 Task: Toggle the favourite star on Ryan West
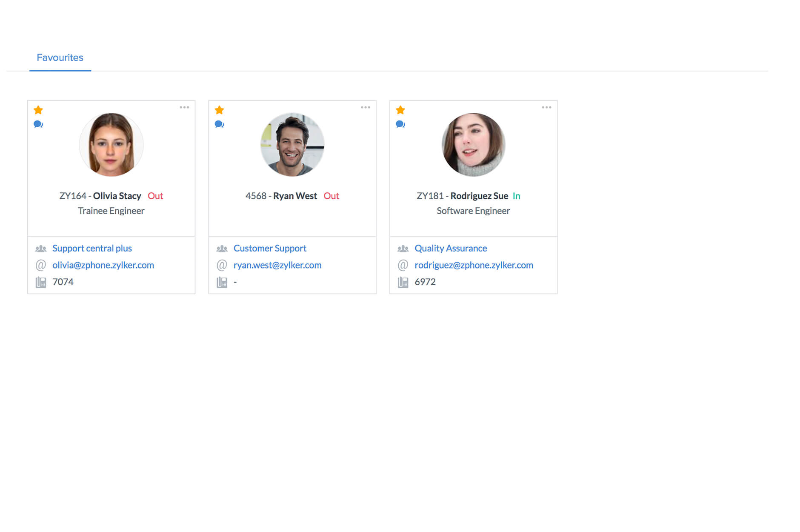[219, 110]
